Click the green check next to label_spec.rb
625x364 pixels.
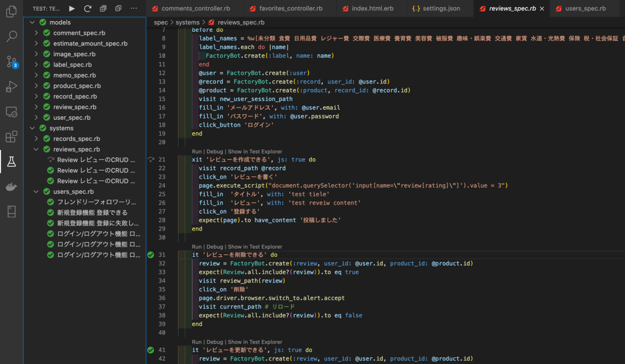(46, 65)
